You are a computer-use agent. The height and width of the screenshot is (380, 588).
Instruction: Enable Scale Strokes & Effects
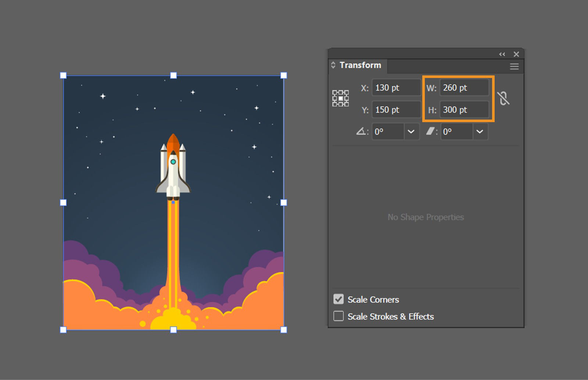pos(338,316)
